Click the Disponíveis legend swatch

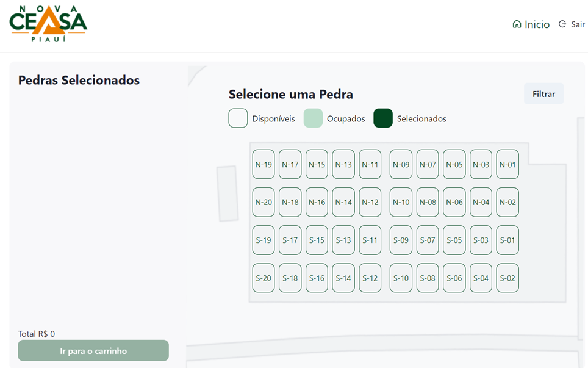tap(238, 118)
